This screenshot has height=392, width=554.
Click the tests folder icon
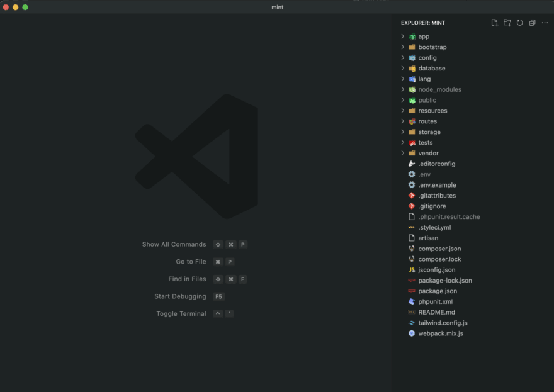coord(412,142)
